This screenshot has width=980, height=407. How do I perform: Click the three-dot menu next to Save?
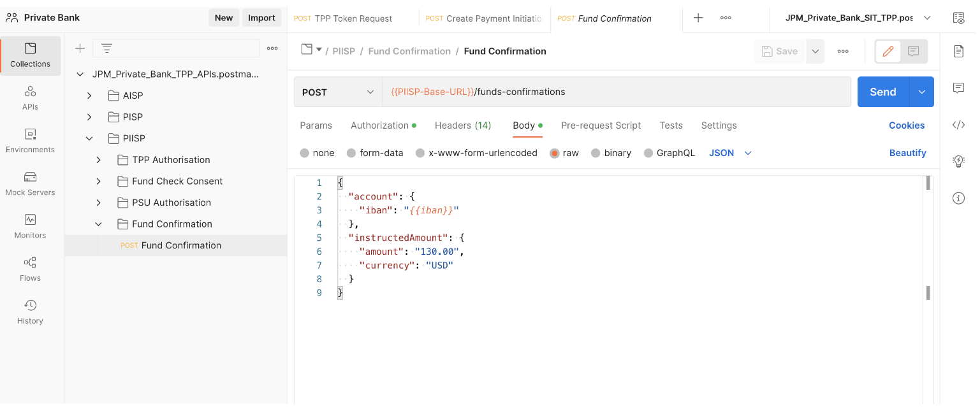pyautogui.click(x=843, y=52)
